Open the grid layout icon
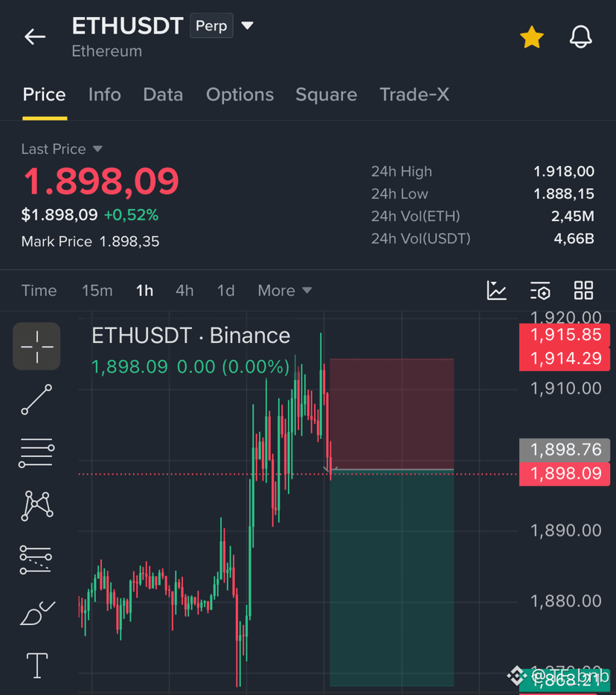 pos(583,291)
